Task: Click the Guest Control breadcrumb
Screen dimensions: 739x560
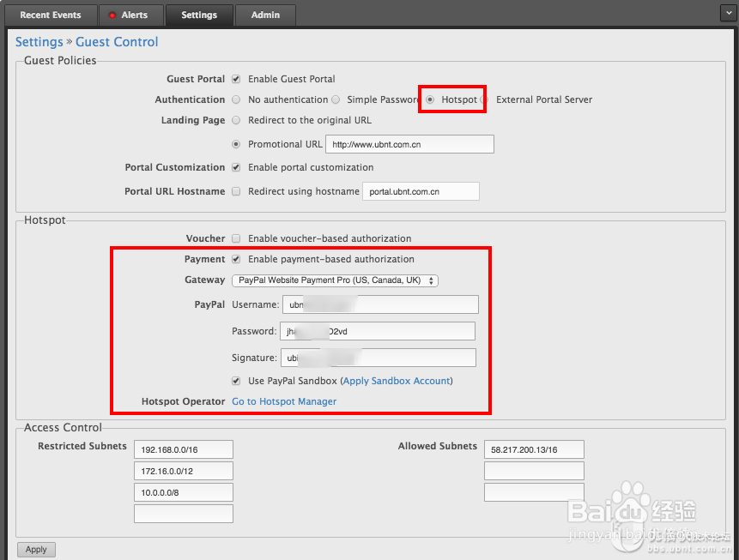Action: point(117,42)
